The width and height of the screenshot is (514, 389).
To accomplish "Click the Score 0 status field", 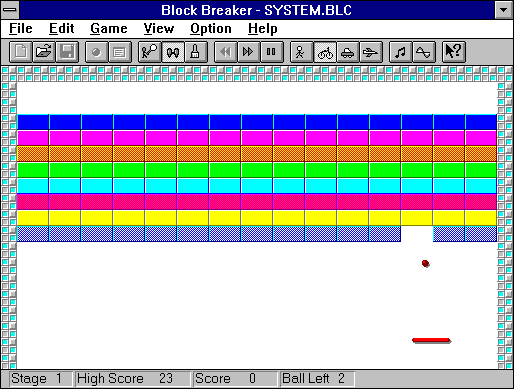I will point(235,379).
